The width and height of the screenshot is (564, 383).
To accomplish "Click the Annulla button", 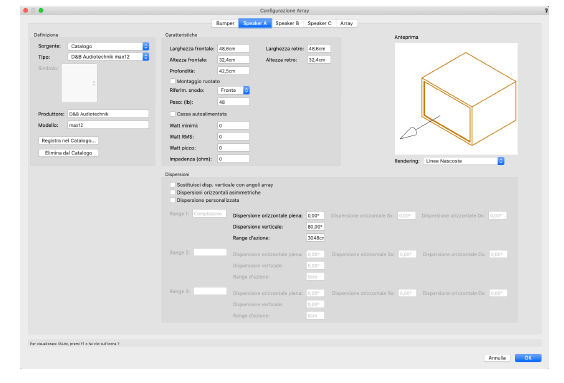I will click(x=497, y=358).
